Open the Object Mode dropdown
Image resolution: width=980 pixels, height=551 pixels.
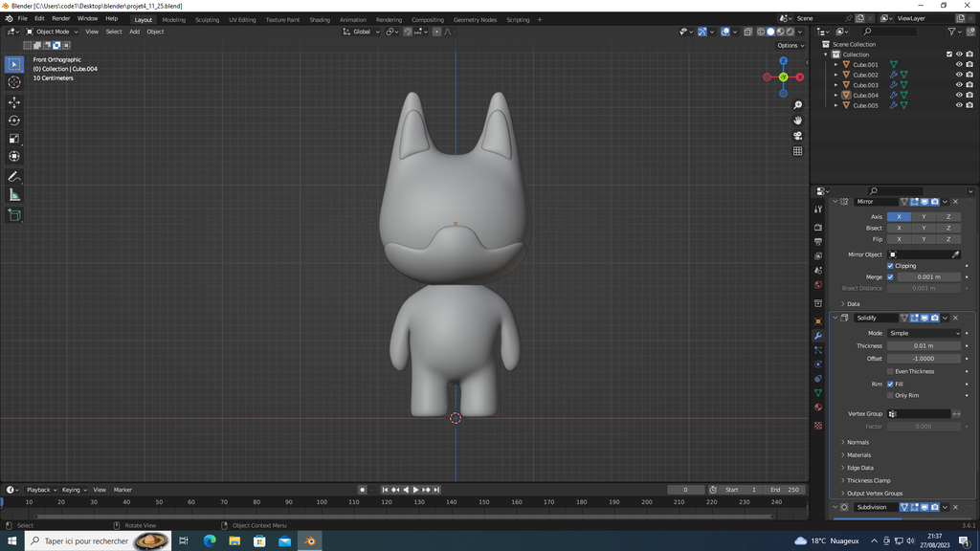(x=53, y=32)
